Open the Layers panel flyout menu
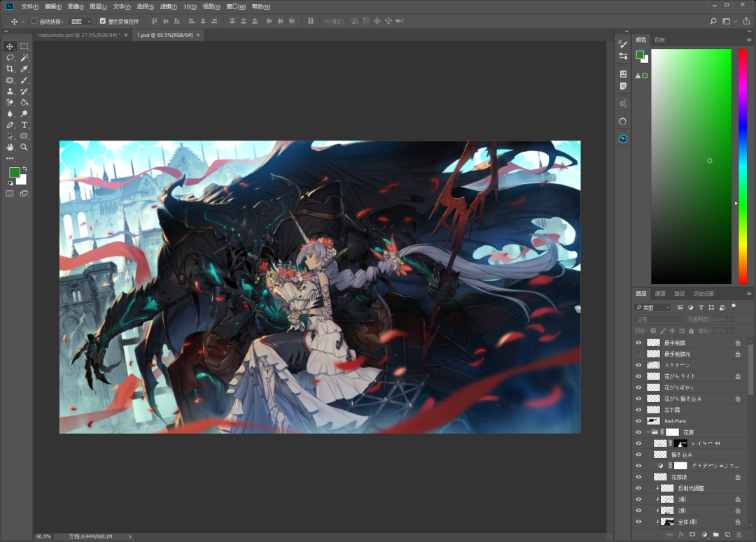Viewport: 756px width, 542px height. pyautogui.click(x=749, y=294)
